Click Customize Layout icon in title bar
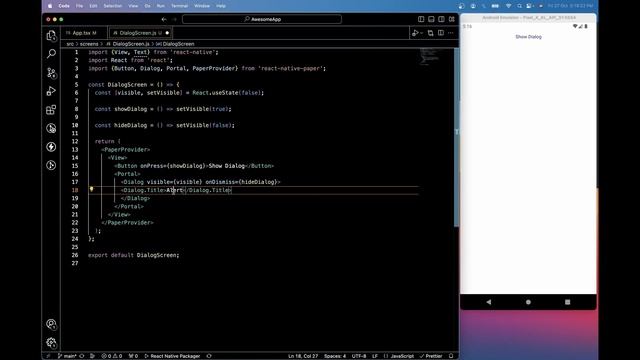 click(452, 19)
